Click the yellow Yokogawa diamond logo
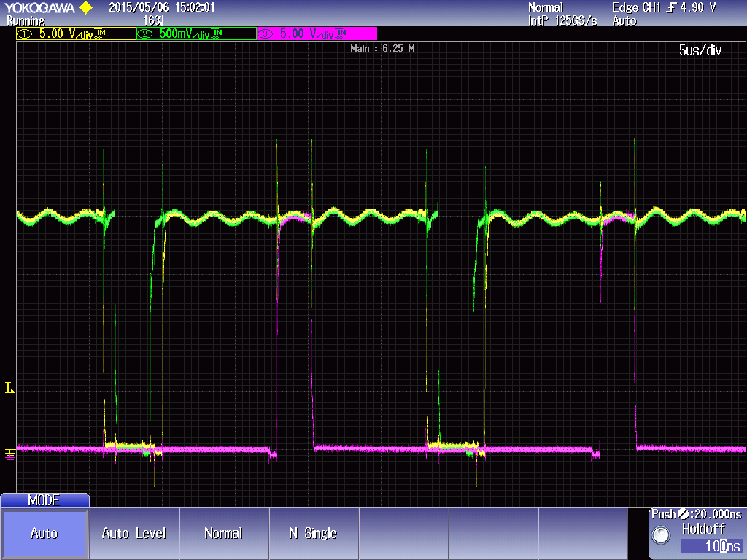This screenshot has width=747, height=560. click(86, 7)
